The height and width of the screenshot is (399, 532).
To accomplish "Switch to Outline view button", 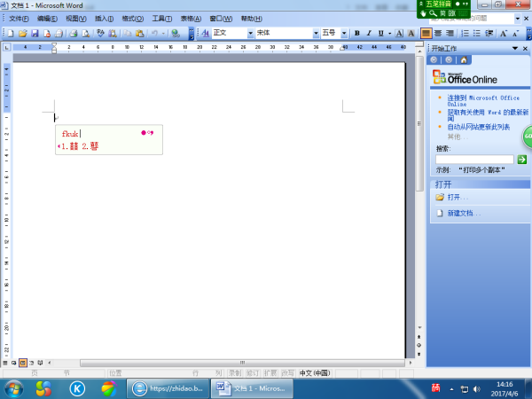I will (32, 363).
